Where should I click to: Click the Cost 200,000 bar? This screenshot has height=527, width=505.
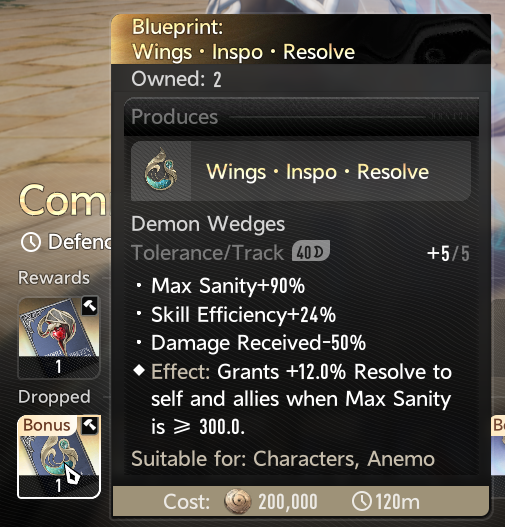pos(301,501)
